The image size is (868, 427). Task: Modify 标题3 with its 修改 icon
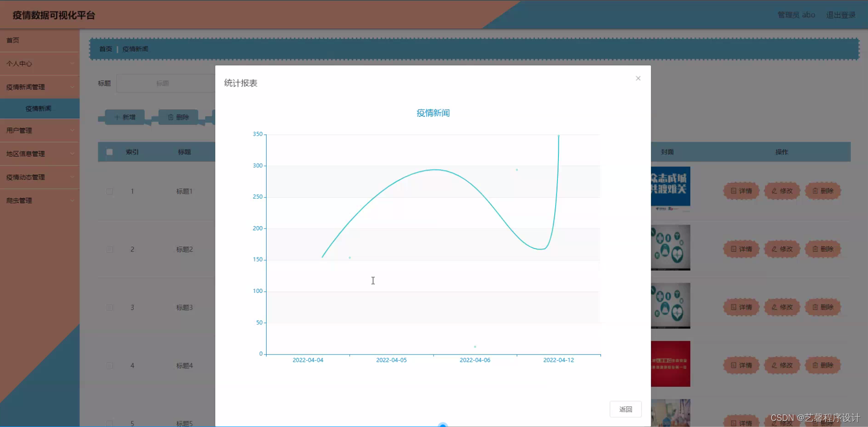pos(781,307)
